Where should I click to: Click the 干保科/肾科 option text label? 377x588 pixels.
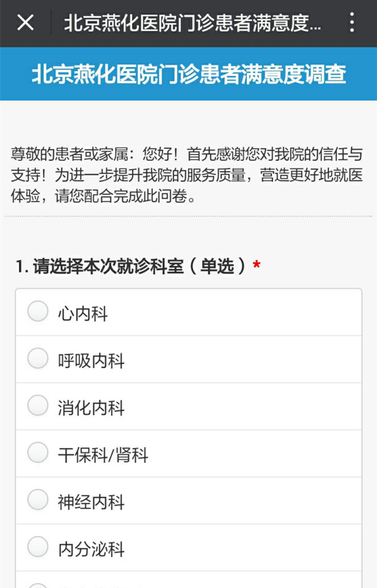103,455
